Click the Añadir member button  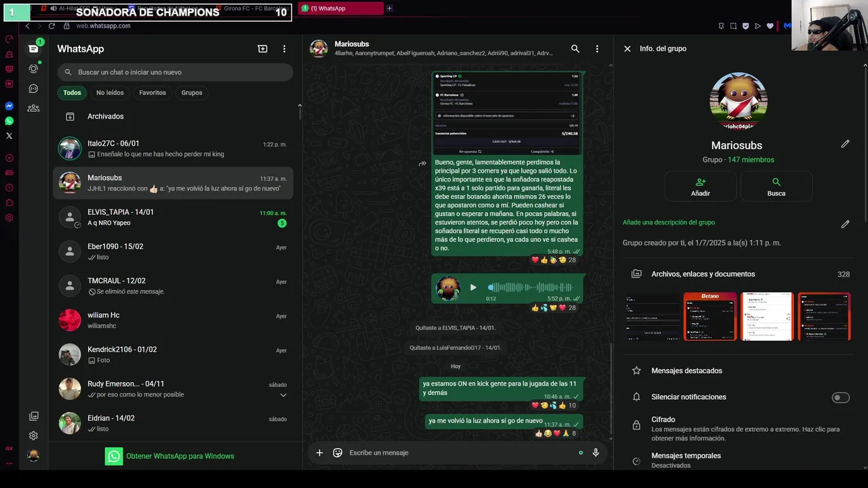[701, 186]
